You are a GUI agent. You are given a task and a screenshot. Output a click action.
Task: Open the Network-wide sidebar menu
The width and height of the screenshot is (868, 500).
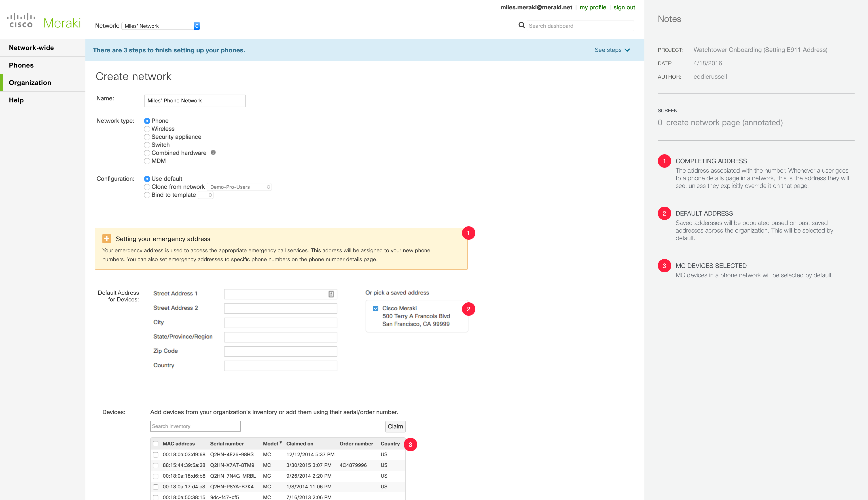coord(31,48)
